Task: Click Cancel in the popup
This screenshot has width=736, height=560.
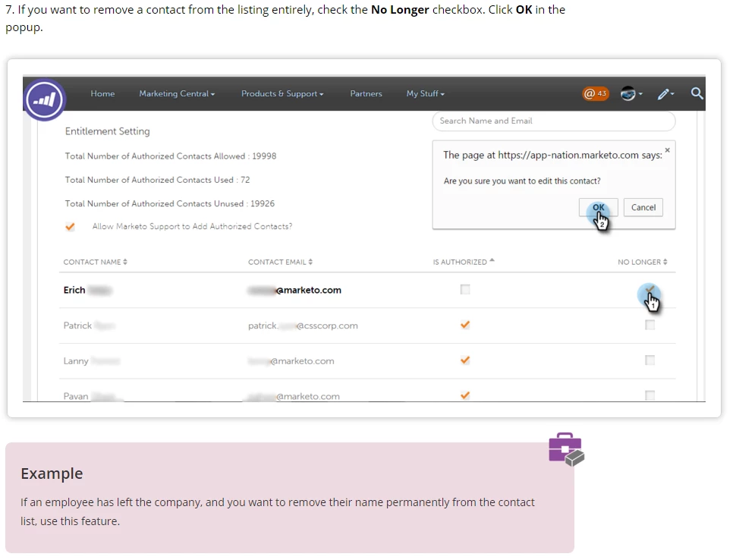Action: [643, 207]
